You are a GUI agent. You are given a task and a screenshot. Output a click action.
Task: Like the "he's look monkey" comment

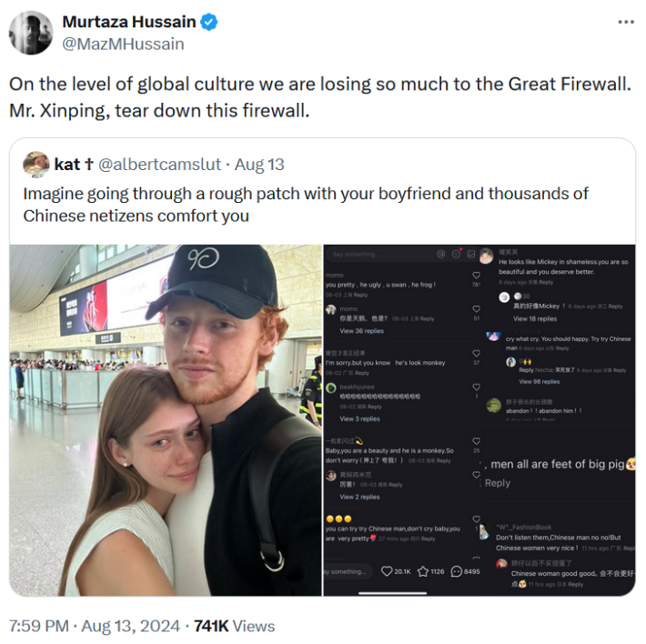476,353
